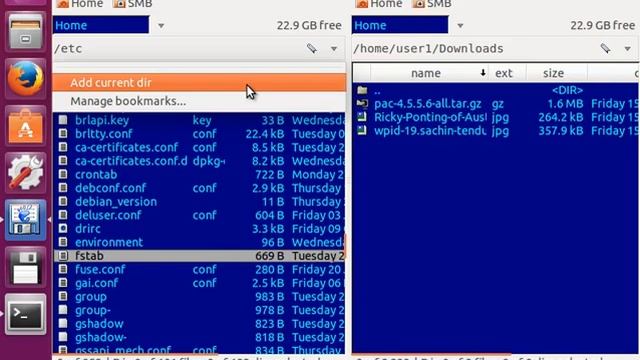Viewport: 640px width, 360px height.
Task: Click the archive icon beside pac-4.5.5.6-all.tar.gz
Action: [362, 103]
